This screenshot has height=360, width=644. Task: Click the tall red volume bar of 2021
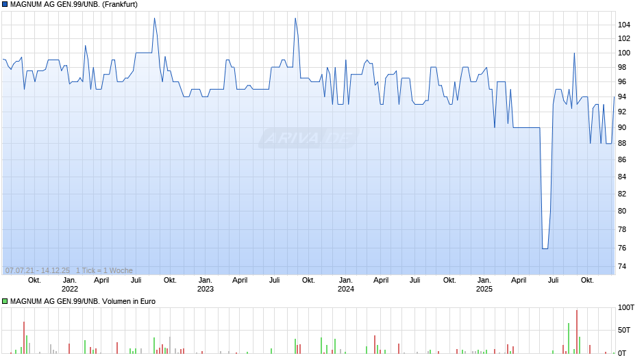tap(24, 337)
